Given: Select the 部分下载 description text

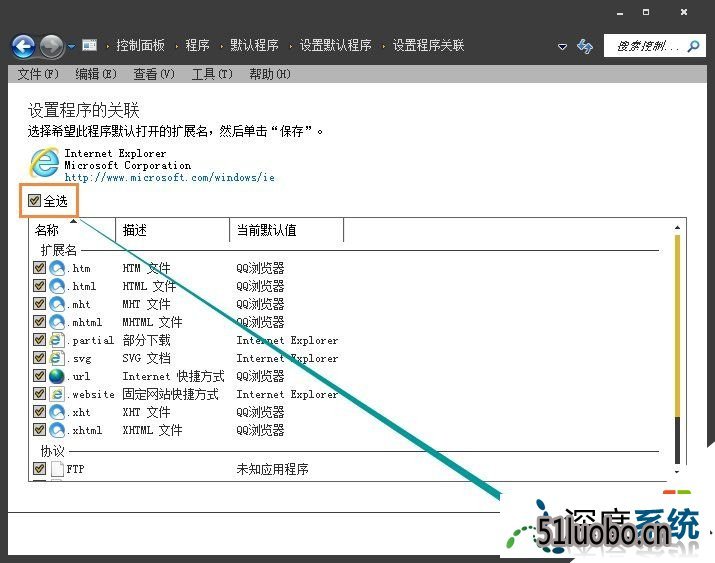Looking at the screenshot, I should pos(146,340).
